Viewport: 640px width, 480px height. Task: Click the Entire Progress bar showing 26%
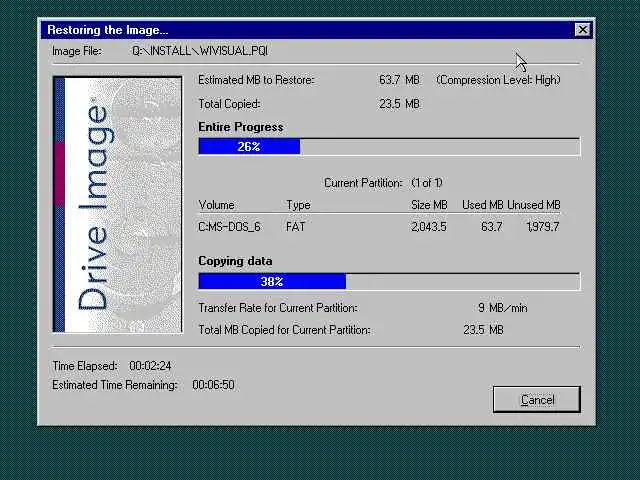pyautogui.click(x=389, y=147)
